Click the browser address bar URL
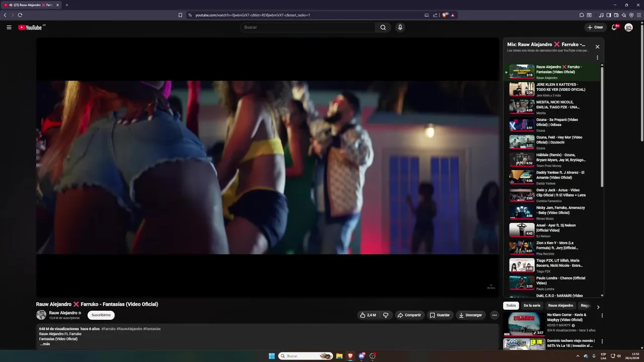This screenshot has height=362, width=644. (x=253, y=15)
